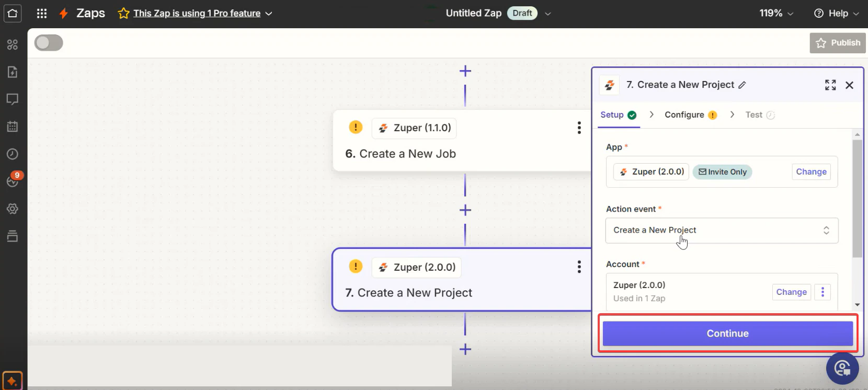Open the calendar icon in the sidebar
Viewport: 868px width, 390px height.
pyautogui.click(x=13, y=126)
